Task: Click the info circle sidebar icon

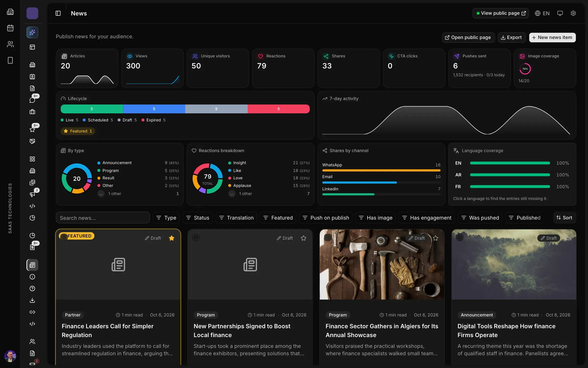Action: 32,277
